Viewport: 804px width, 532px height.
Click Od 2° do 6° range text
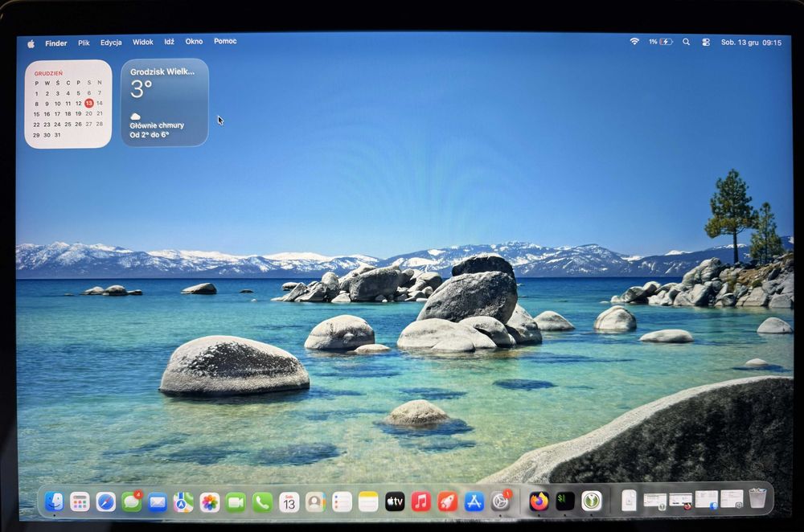tap(150, 135)
